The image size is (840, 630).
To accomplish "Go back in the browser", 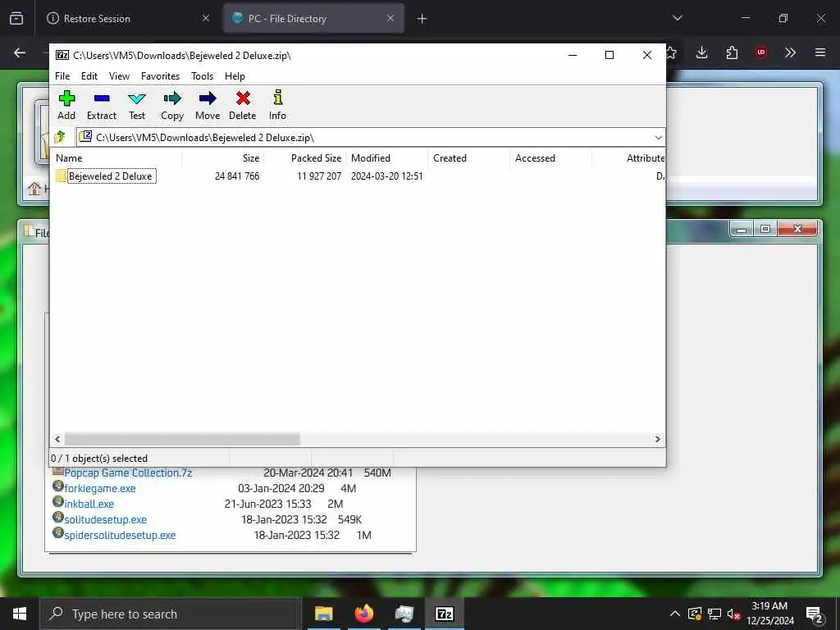I will (20, 52).
